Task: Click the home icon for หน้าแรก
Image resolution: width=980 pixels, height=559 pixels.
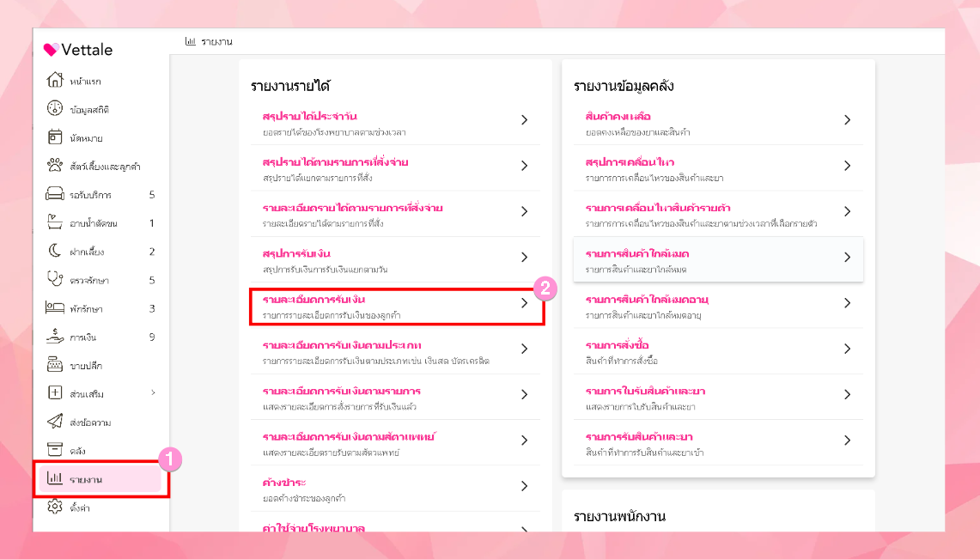Action: coord(55,81)
